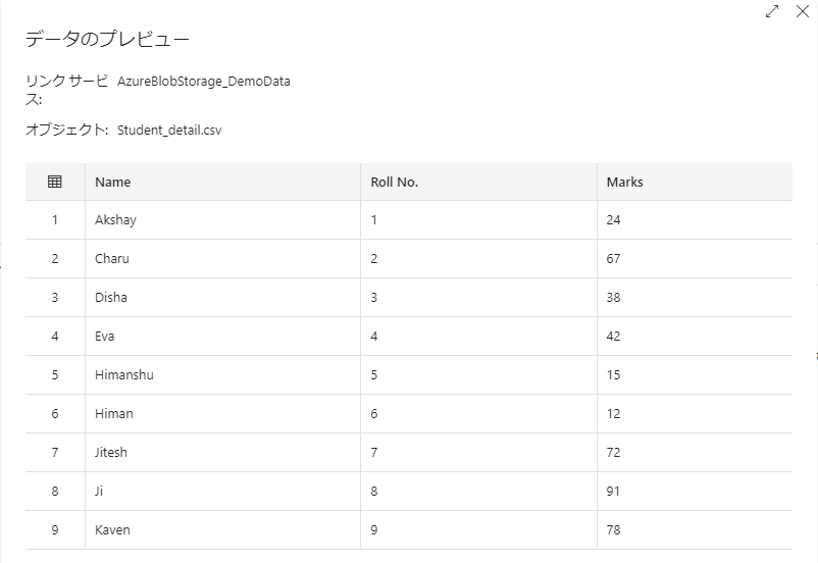Select the Eva name cell

pyautogui.click(x=105, y=337)
